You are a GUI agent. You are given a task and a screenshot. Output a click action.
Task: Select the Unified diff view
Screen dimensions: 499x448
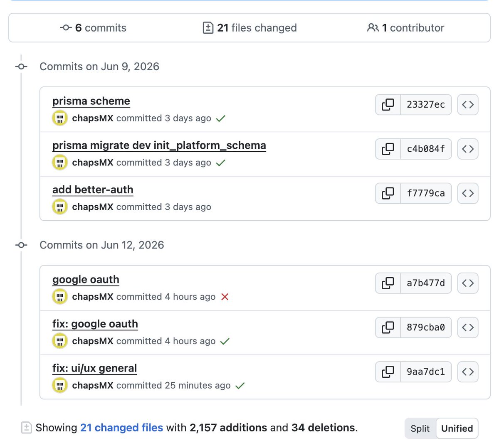tap(457, 428)
